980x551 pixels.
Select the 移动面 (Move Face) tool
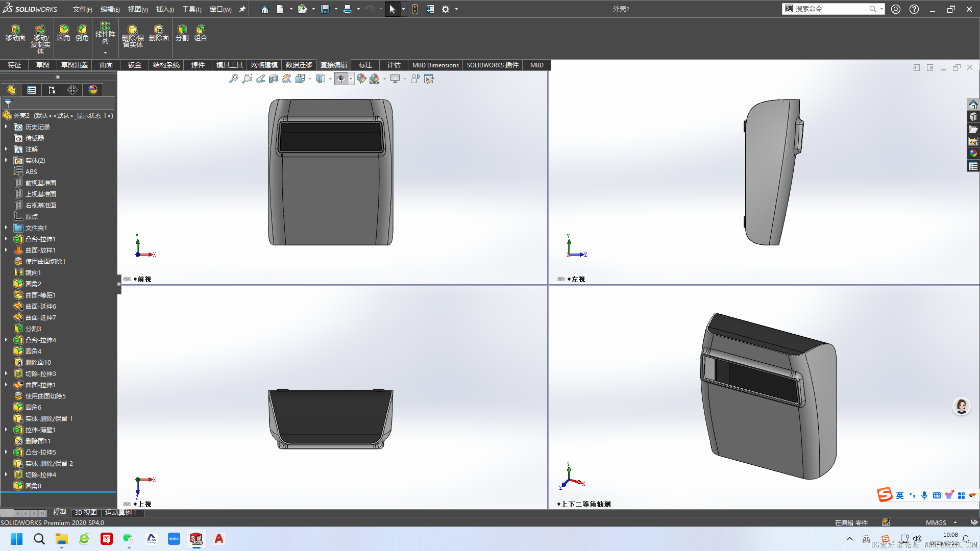(15, 33)
